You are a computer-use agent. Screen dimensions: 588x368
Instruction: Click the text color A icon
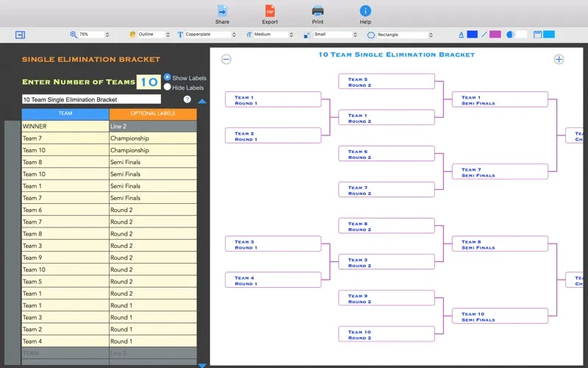click(x=462, y=35)
